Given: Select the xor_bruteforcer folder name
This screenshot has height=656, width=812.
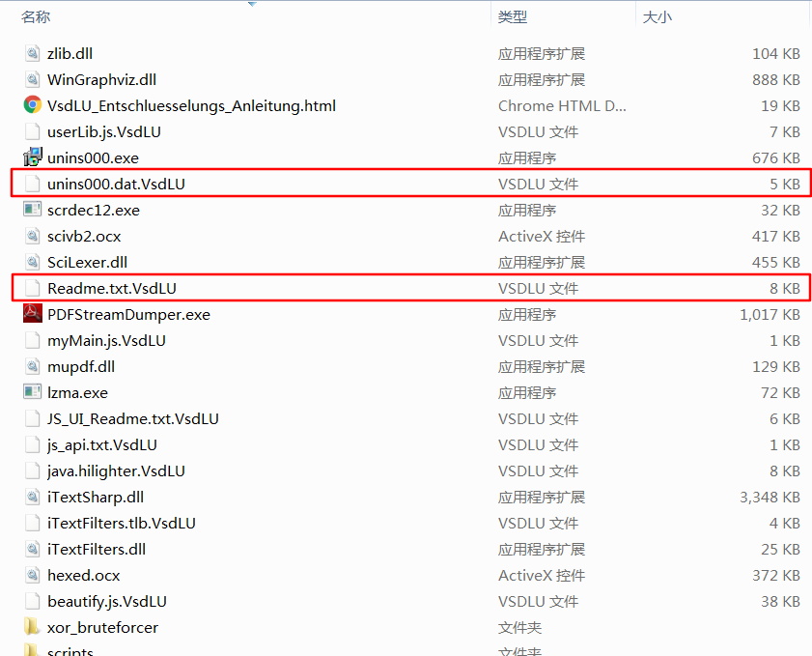Looking at the screenshot, I should [102, 627].
